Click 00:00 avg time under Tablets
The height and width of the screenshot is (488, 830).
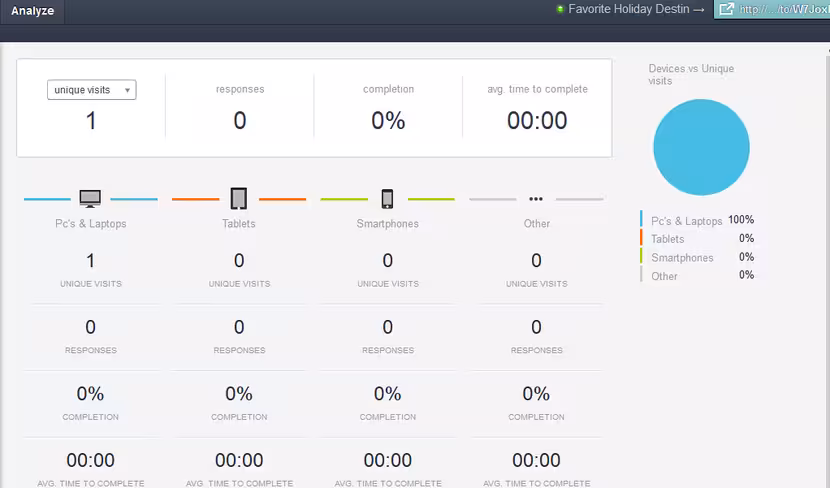(239, 460)
